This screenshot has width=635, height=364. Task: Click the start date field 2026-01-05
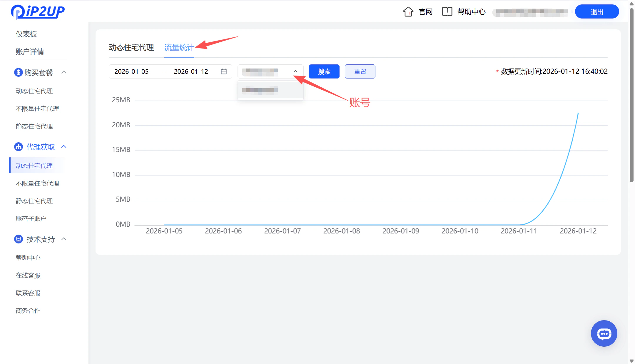click(x=132, y=71)
